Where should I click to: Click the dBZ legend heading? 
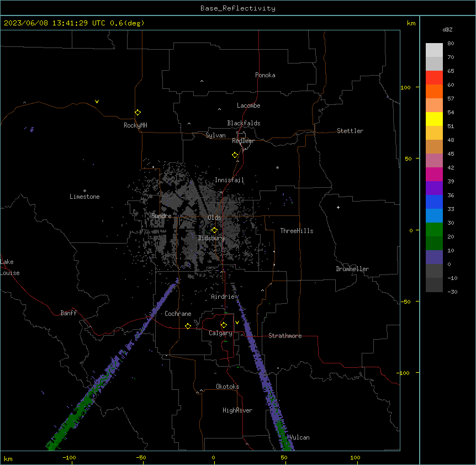(x=447, y=30)
